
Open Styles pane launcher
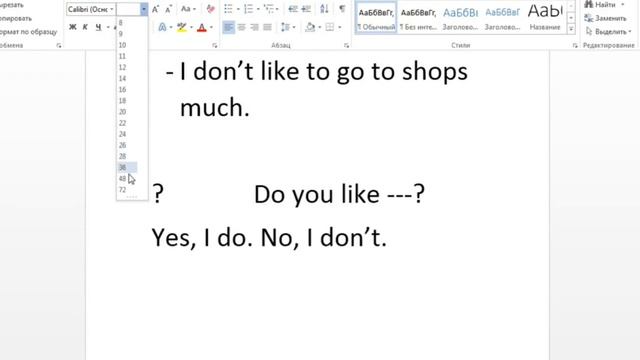click(575, 46)
